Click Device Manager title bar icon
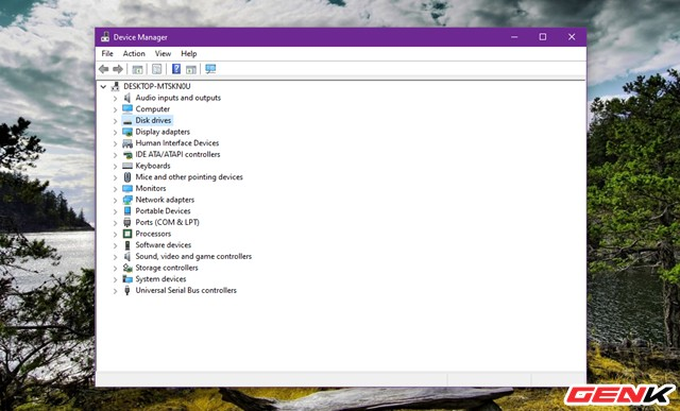Viewport: 680px width, 411px height. tap(105, 37)
